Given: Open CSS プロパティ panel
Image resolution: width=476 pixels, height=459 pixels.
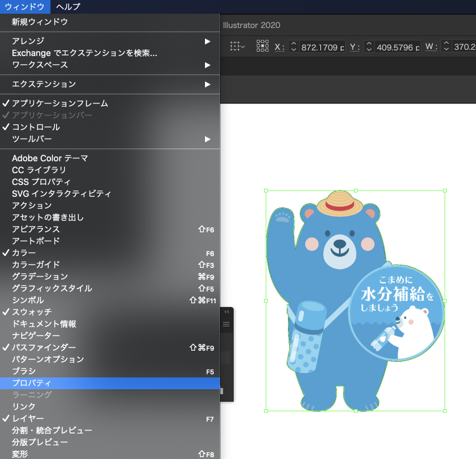Looking at the screenshot, I should (110, 182).
